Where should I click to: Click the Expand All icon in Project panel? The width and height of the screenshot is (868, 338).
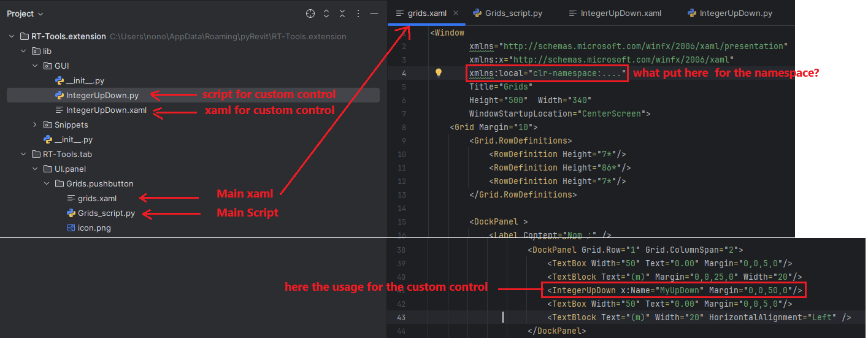[x=326, y=13]
